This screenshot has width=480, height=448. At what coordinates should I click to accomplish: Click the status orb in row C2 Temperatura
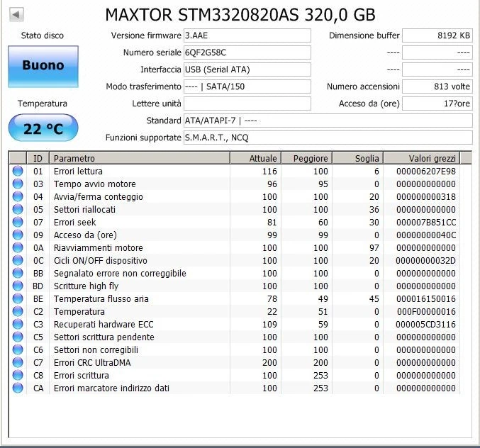coord(18,311)
